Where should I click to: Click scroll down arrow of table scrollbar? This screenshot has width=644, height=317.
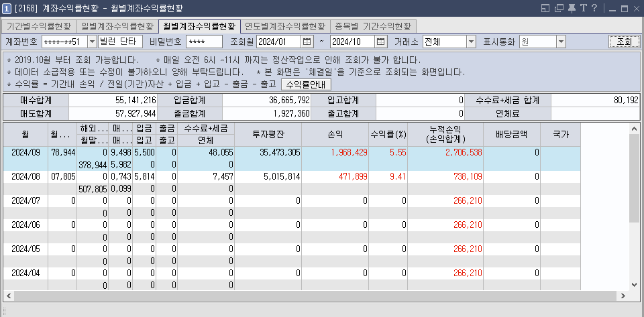tap(634, 285)
